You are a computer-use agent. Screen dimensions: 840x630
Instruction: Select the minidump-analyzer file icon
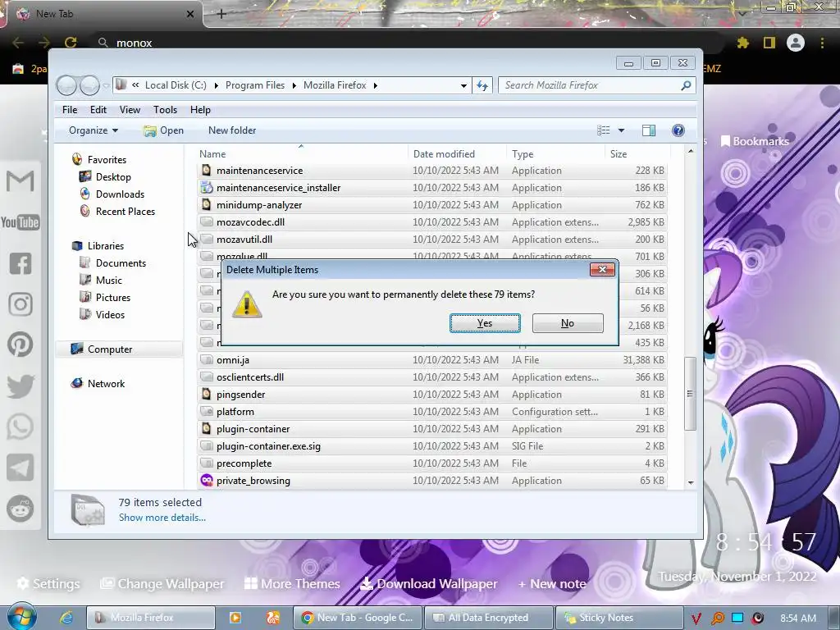[x=206, y=204]
